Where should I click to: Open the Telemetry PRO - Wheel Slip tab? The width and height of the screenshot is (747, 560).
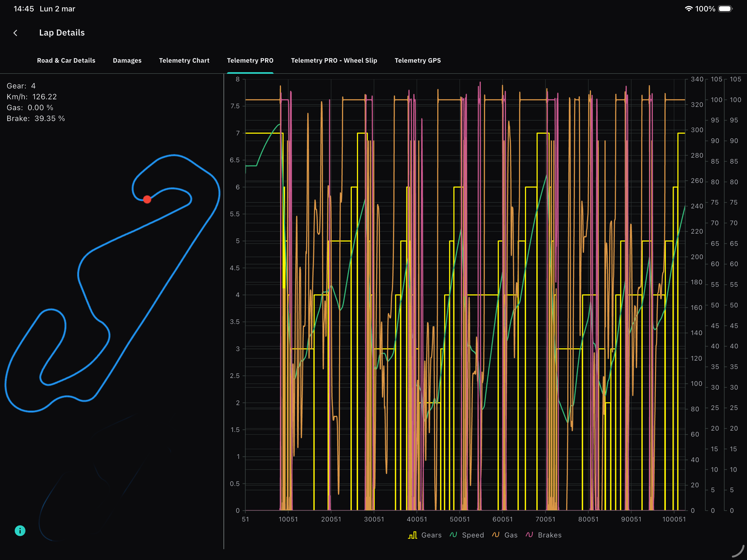[334, 61]
